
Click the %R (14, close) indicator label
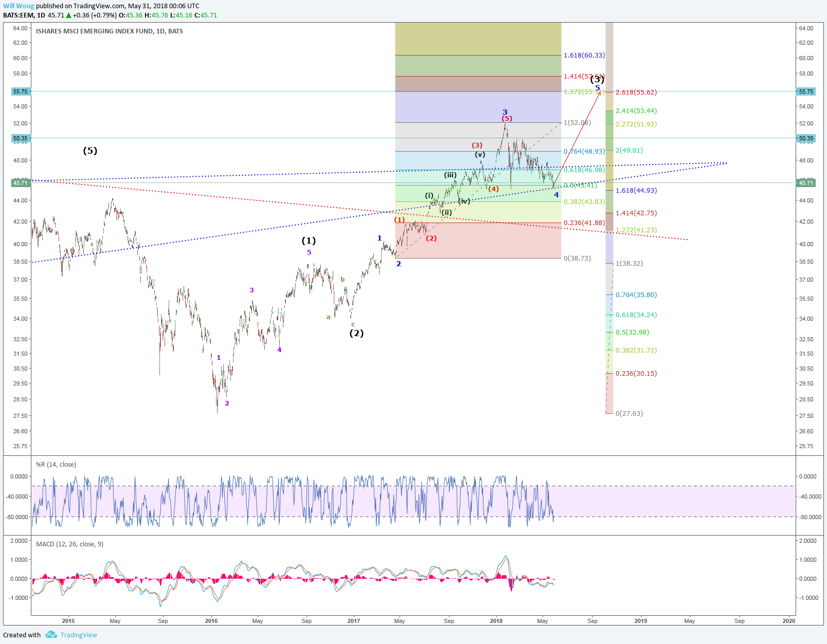coord(56,465)
